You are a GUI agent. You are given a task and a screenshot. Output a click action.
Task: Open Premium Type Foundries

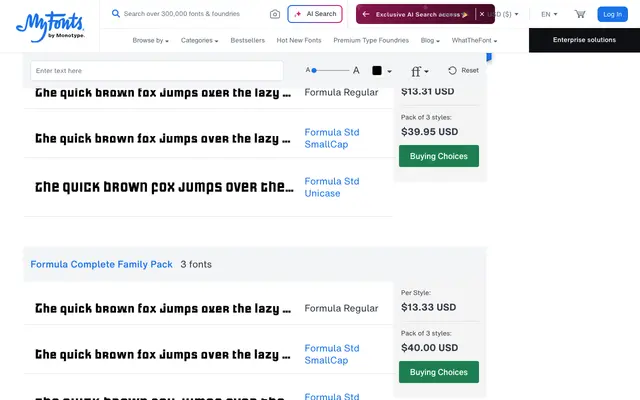point(371,40)
